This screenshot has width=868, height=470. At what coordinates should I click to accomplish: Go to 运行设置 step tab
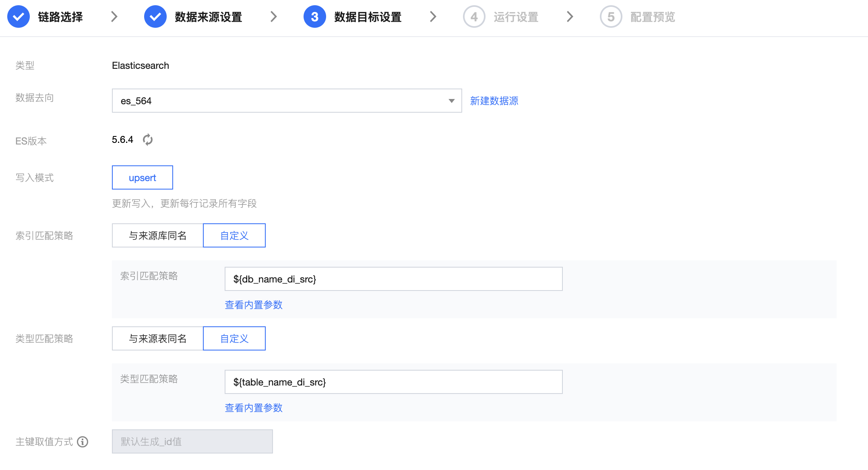pyautogui.click(x=516, y=17)
